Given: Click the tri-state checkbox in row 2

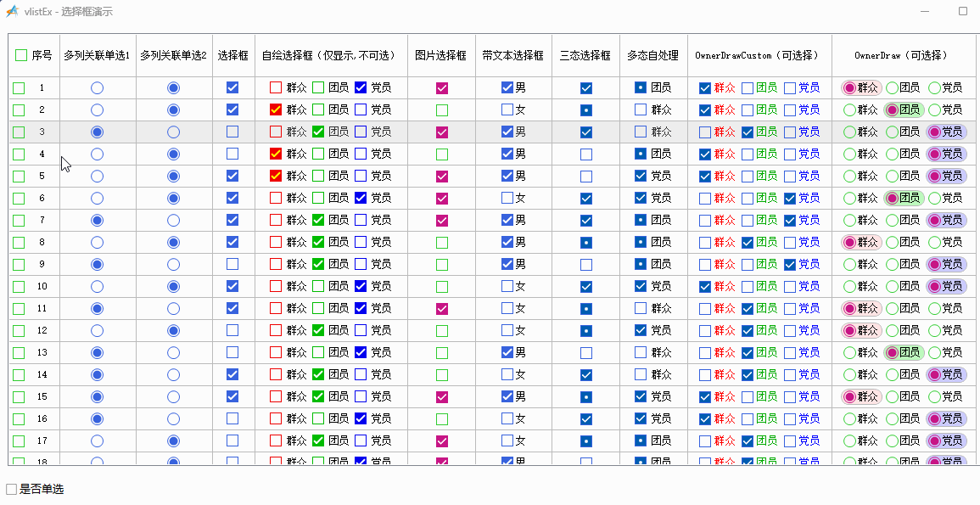Looking at the screenshot, I should (x=585, y=109).
